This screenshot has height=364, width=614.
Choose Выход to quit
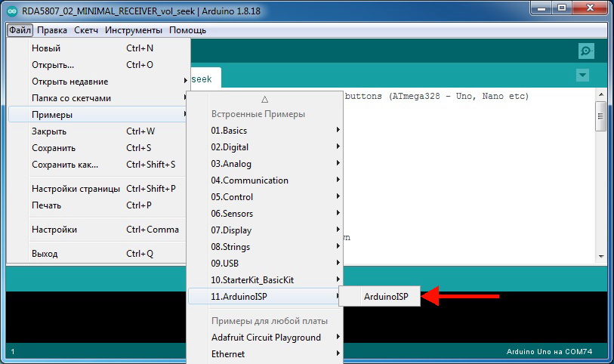[x=97, y=254]
